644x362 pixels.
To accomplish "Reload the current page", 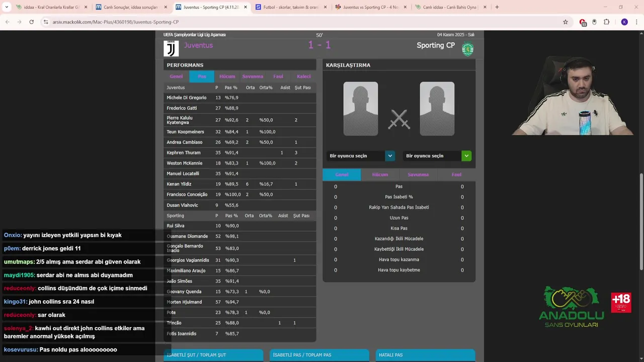I will [x=31, y=22].
